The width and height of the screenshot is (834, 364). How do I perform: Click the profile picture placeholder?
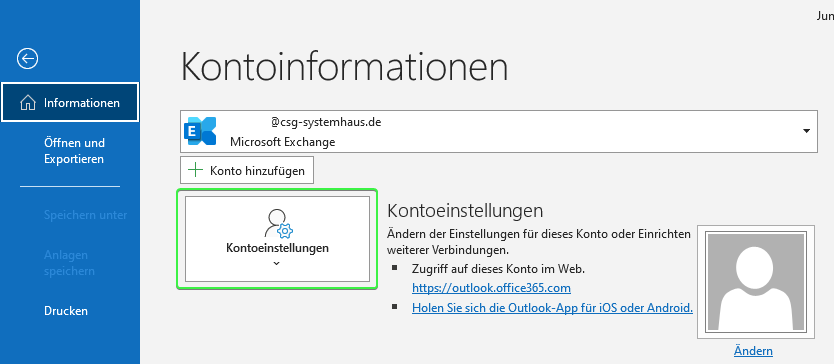(756, 281)
